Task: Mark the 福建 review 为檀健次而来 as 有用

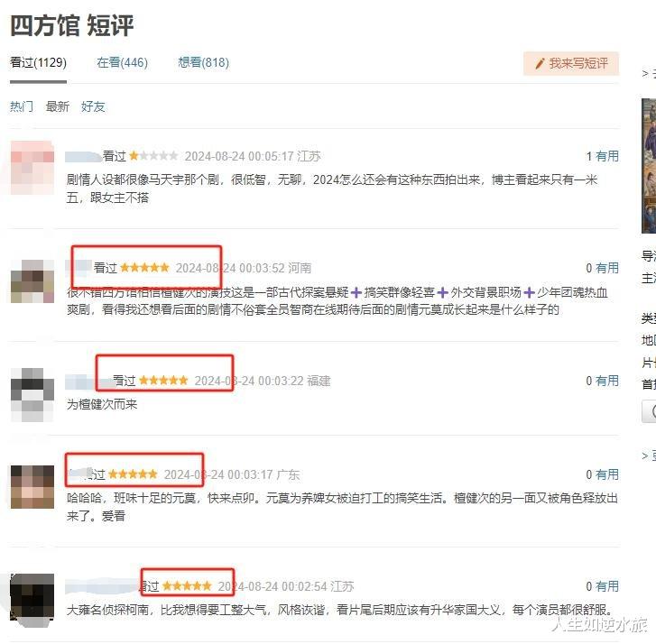Action: tap(607, 381)
